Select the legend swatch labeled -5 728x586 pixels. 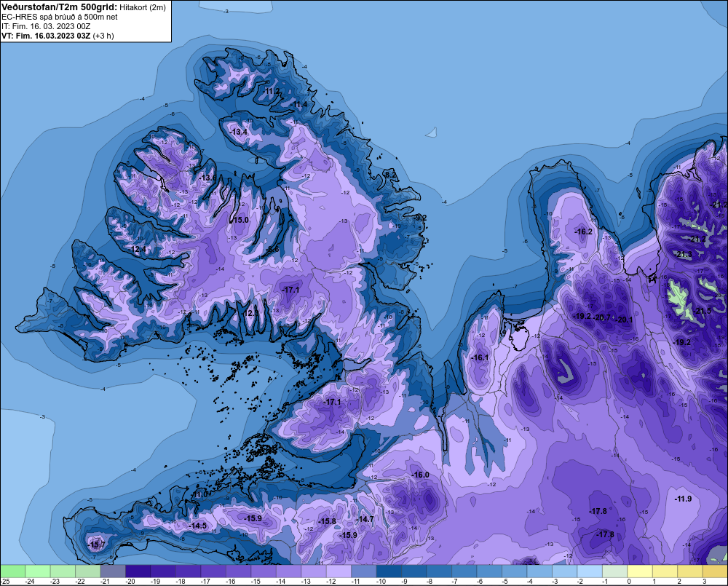[x=514, y=571]
